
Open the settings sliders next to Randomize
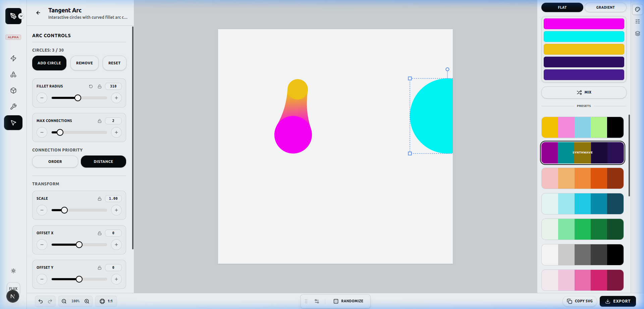coord(317,301)
